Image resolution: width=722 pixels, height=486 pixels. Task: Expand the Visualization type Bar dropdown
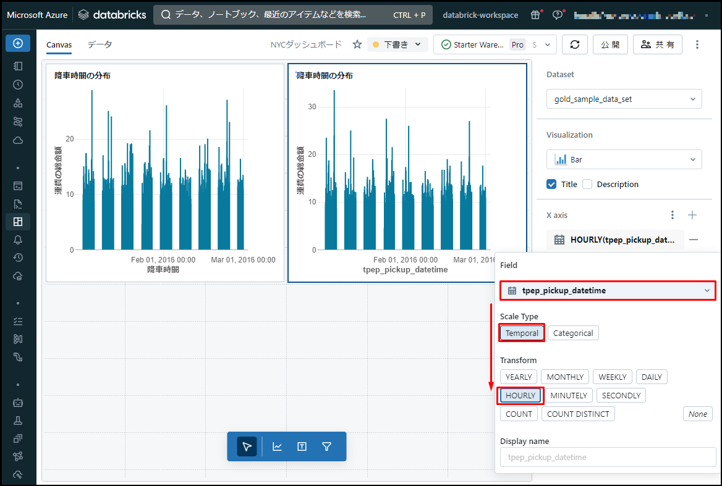[624, 160]
